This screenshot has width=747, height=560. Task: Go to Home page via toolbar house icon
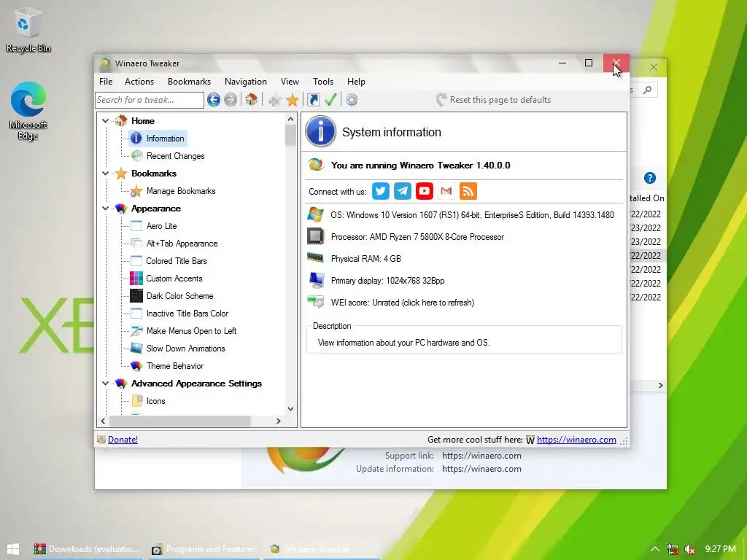[252, 99]
